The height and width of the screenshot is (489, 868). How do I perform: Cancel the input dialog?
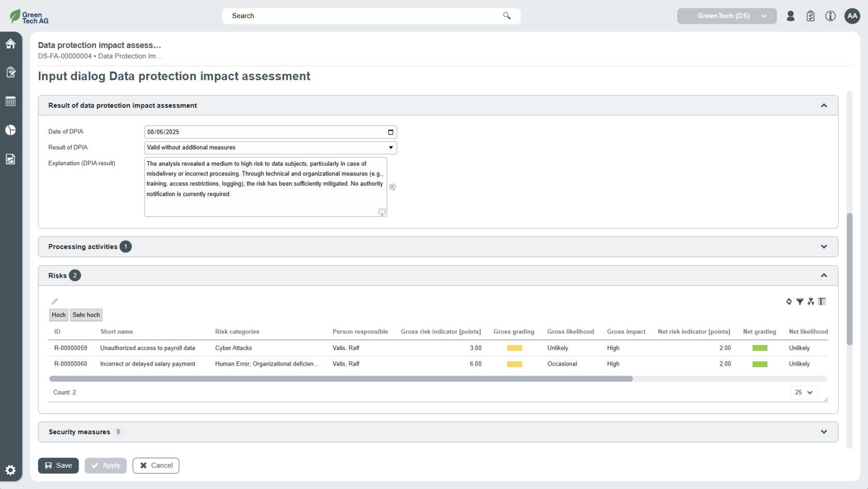(x=156, y=465)
